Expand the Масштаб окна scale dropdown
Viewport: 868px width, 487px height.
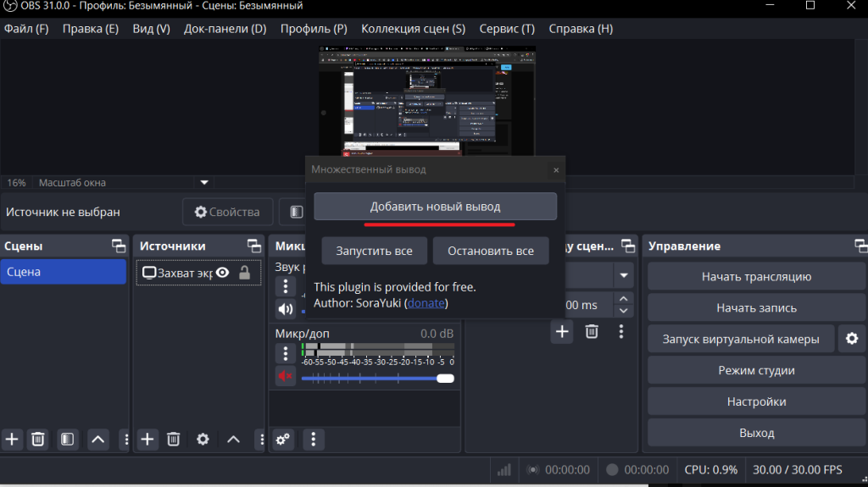click(x=203, y=182)
